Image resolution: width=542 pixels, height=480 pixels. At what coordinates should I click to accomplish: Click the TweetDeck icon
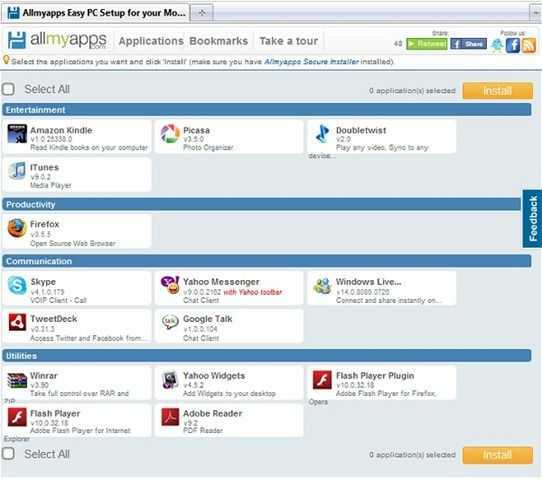coord(17,322)
